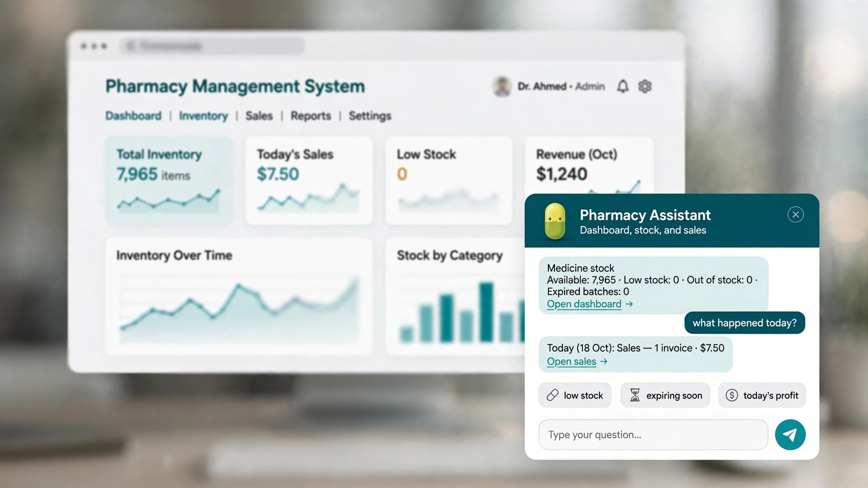
Task: Click the 'what happened today?' message bubble
Action: pos(745,323)
